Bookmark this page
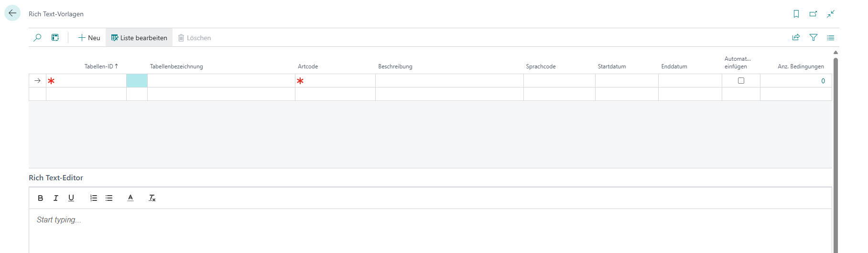Image resolution: width=868 pixels, height=253 pixels. pyautogui.click(x=796, y=14)
